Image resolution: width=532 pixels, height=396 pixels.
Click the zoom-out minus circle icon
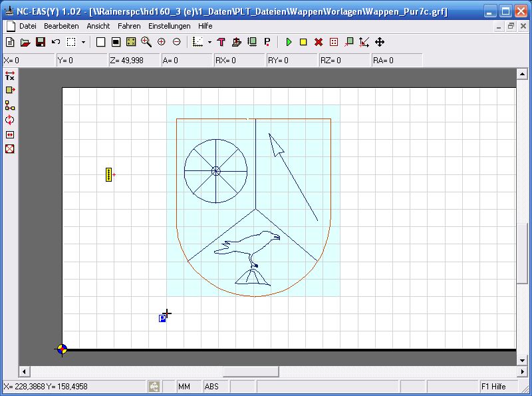click(176, 42)
